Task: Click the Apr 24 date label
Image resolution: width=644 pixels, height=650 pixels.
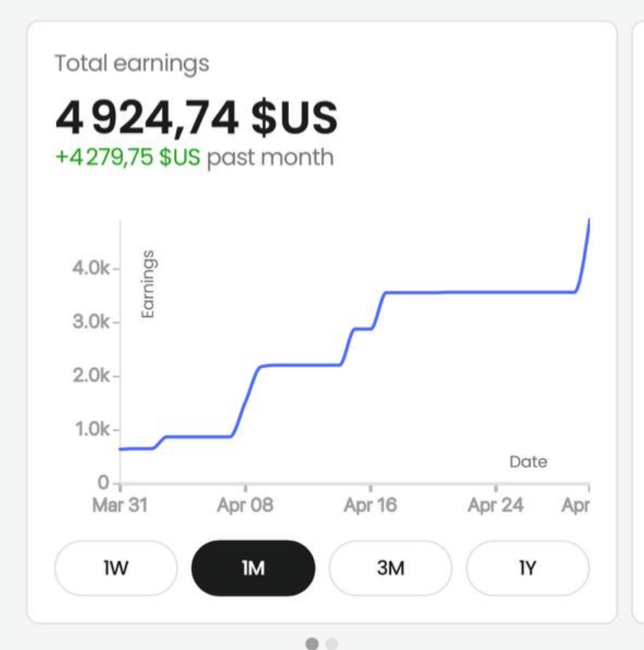Action: click(x=495, y=505)
